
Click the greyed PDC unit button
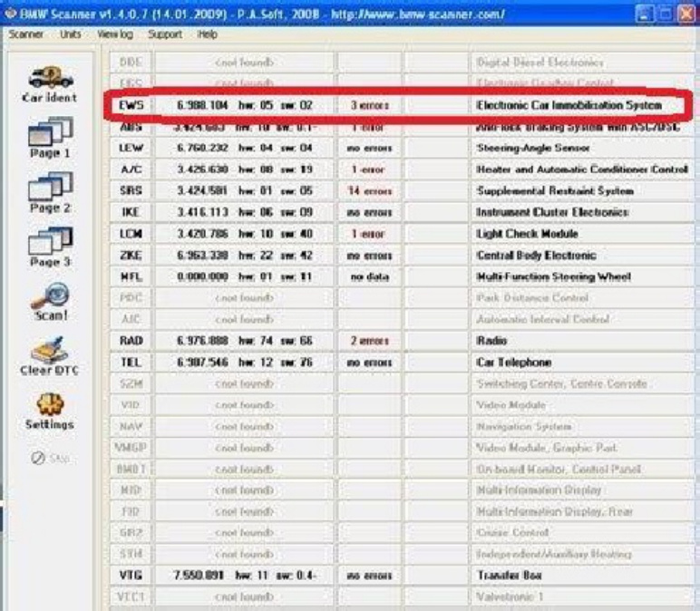[x=131, y=297]
